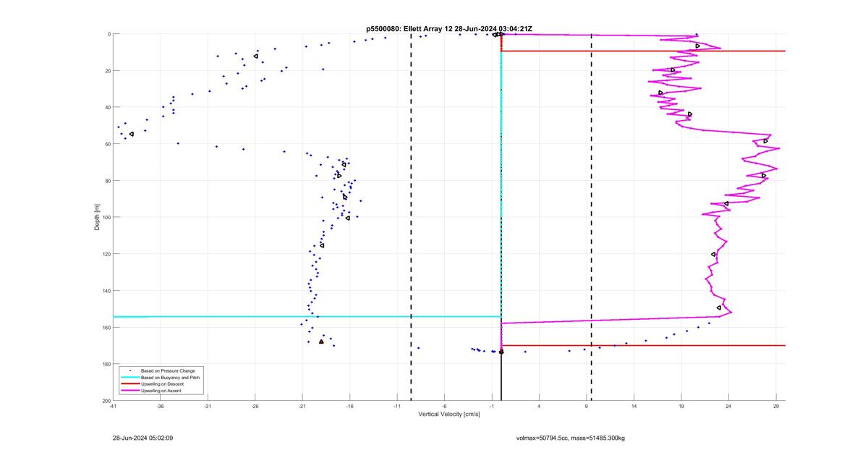868x450 pixels.
Task: Click the dark red line sample in the legend
Action: tap(130, 384)
